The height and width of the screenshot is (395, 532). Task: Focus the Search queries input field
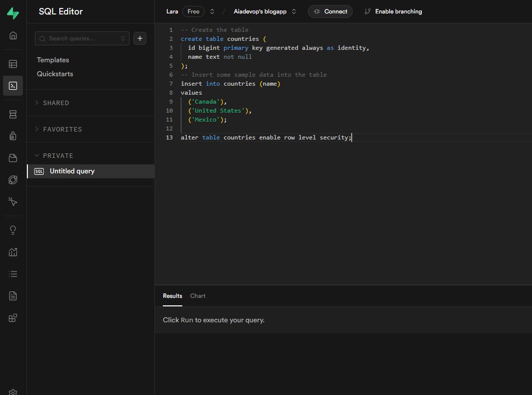82,38
